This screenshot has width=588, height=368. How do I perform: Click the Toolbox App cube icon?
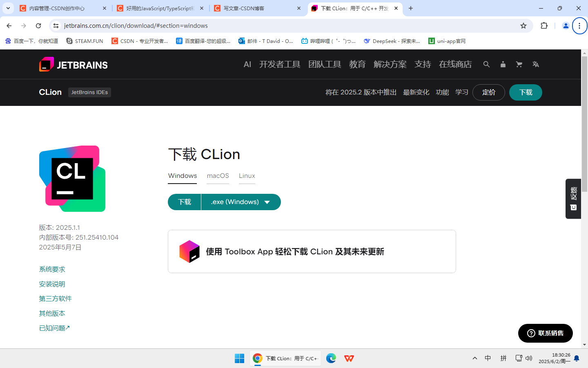click(189, 251)
